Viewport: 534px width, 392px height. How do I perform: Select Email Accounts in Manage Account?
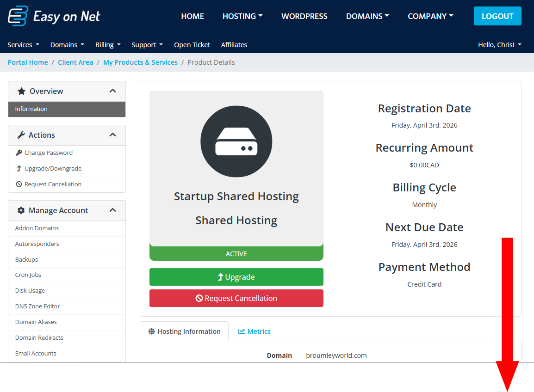coord(36,353)
